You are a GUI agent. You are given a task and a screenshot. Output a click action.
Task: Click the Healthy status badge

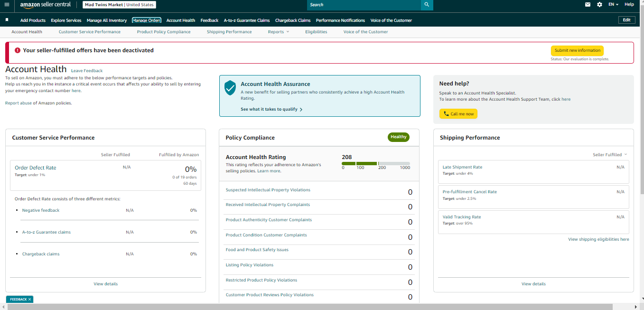pos(399,137)
